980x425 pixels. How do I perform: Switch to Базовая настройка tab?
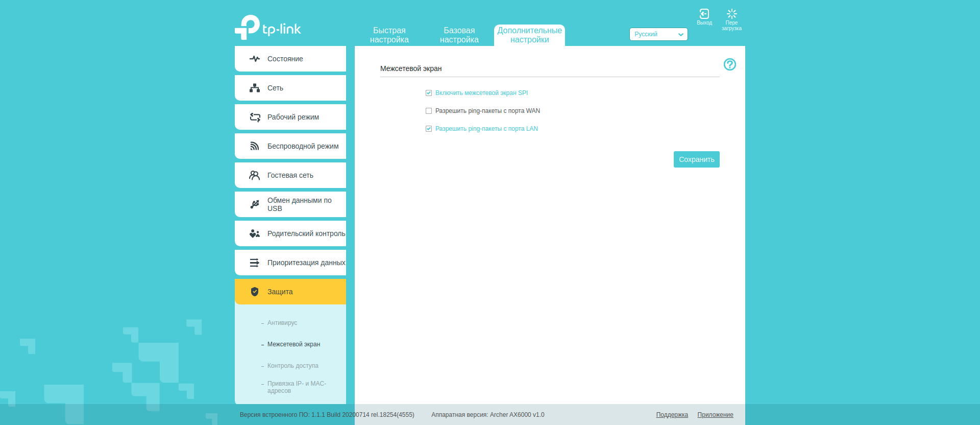[459, 35]
